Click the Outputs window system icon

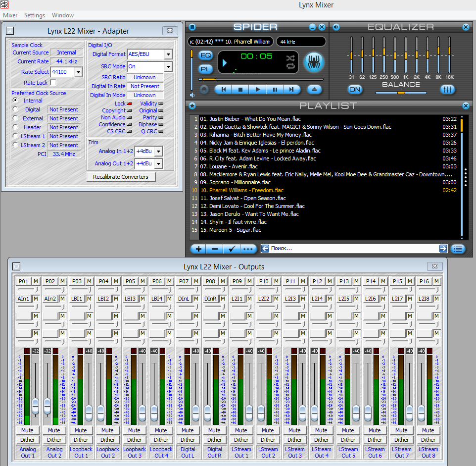click(16, 266)
